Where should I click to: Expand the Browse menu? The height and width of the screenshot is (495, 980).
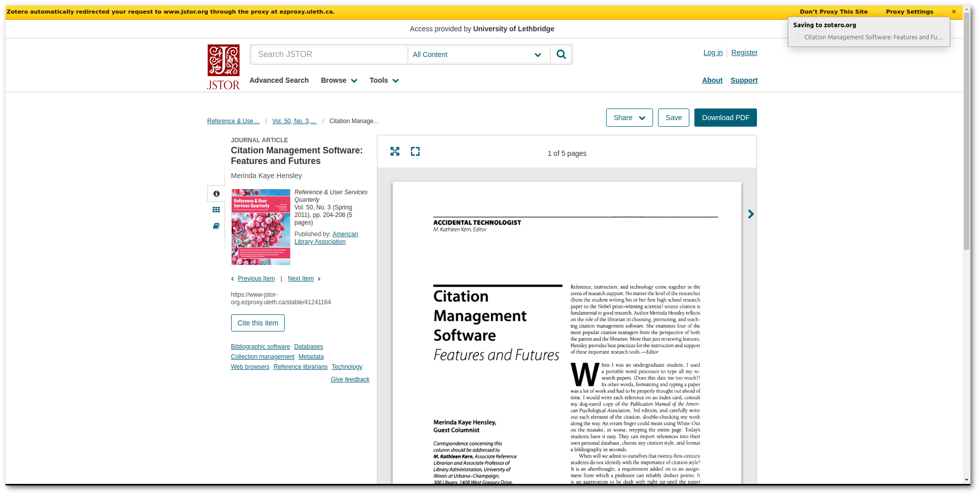coord(339,80)
